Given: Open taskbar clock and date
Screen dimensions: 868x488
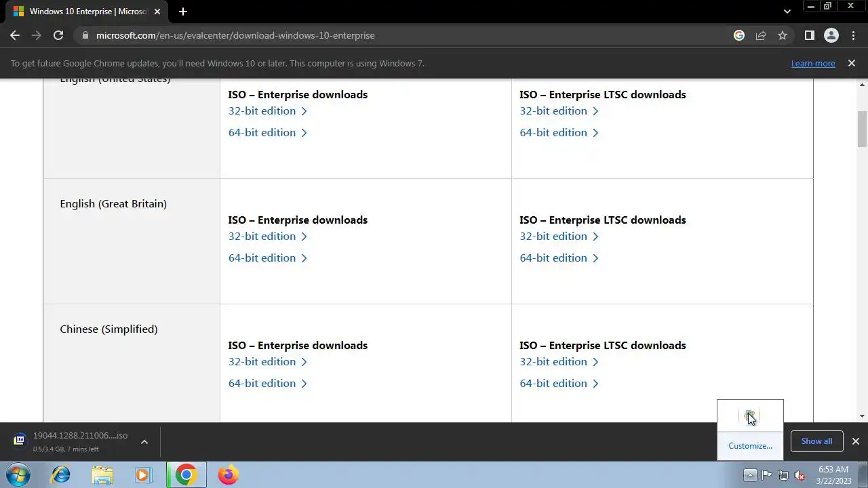Looking at the screenshot, I should (x=833, y=474).
